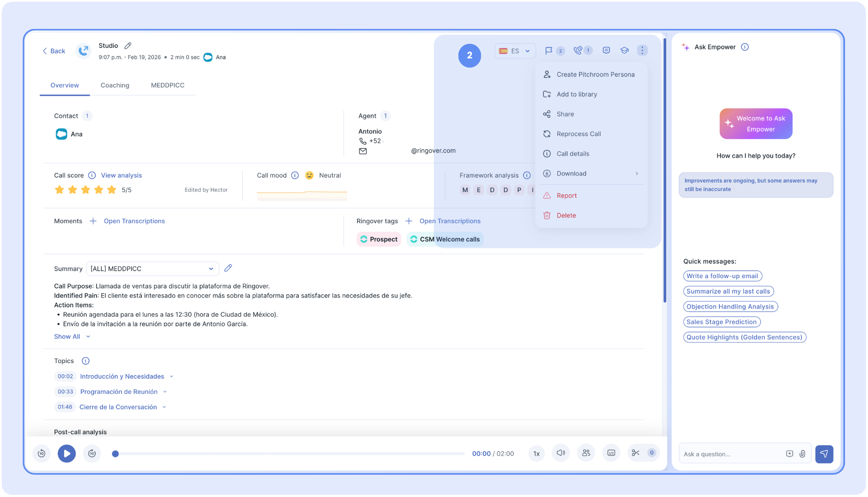Send the Ask Empower question
The width and height of the screenshot is (868, 497).
(824, 454)
